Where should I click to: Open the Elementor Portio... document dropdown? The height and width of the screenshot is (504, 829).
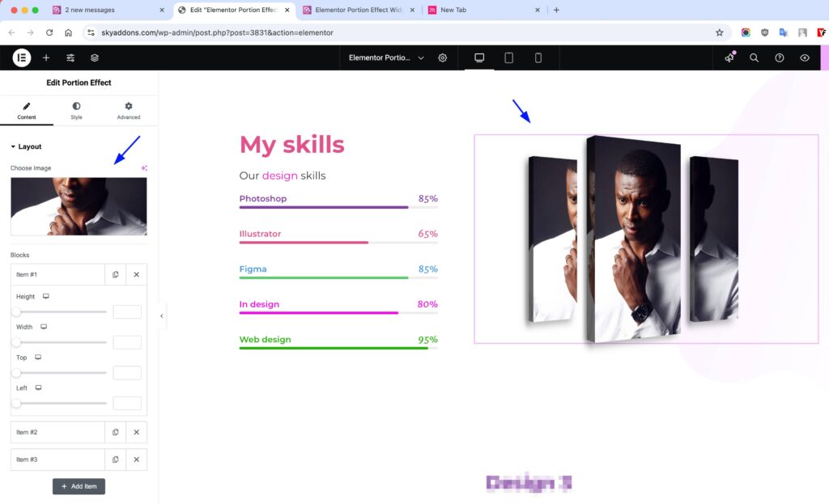click(386, 57)
